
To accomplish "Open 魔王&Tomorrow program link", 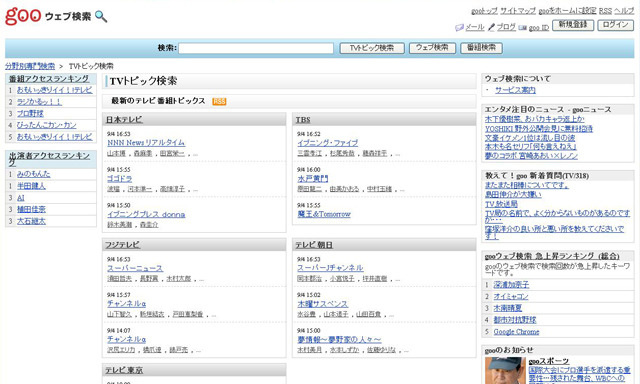I will point(324,214).
